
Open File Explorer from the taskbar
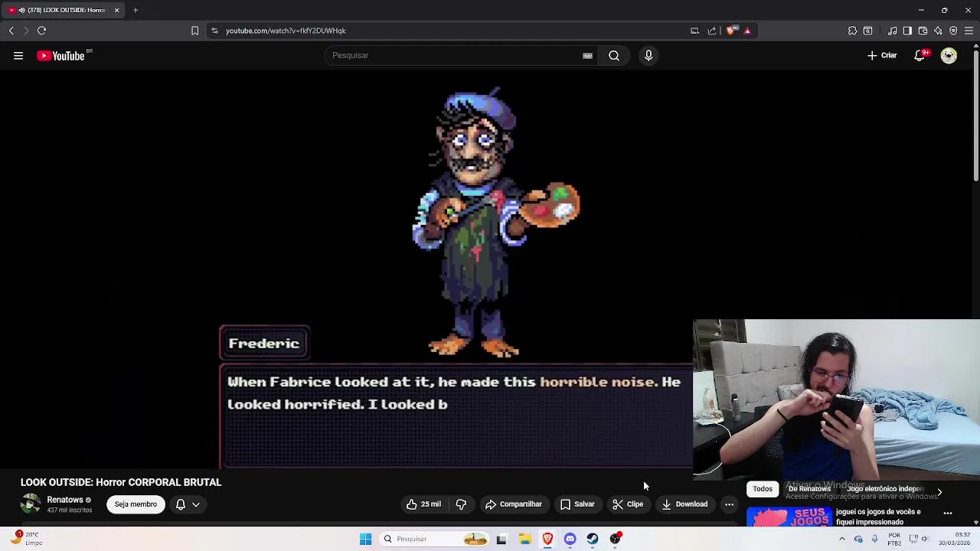coord(525,539)
